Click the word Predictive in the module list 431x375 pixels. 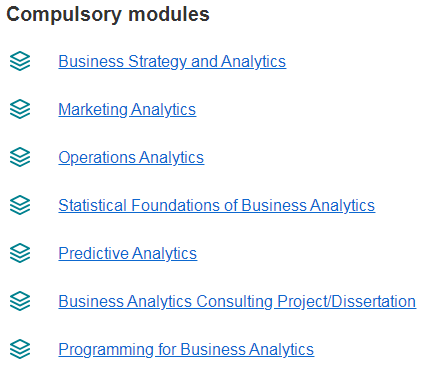click(94, 253)
